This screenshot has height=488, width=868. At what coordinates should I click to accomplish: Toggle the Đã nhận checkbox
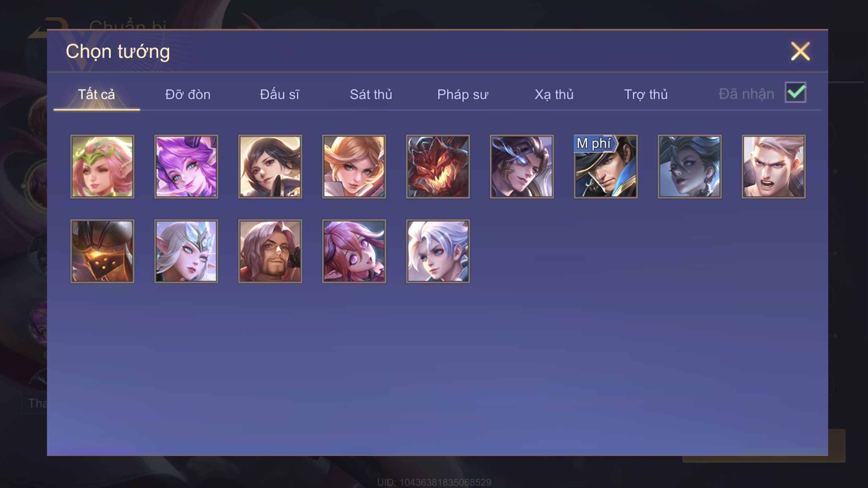click(x=795, y=93)
